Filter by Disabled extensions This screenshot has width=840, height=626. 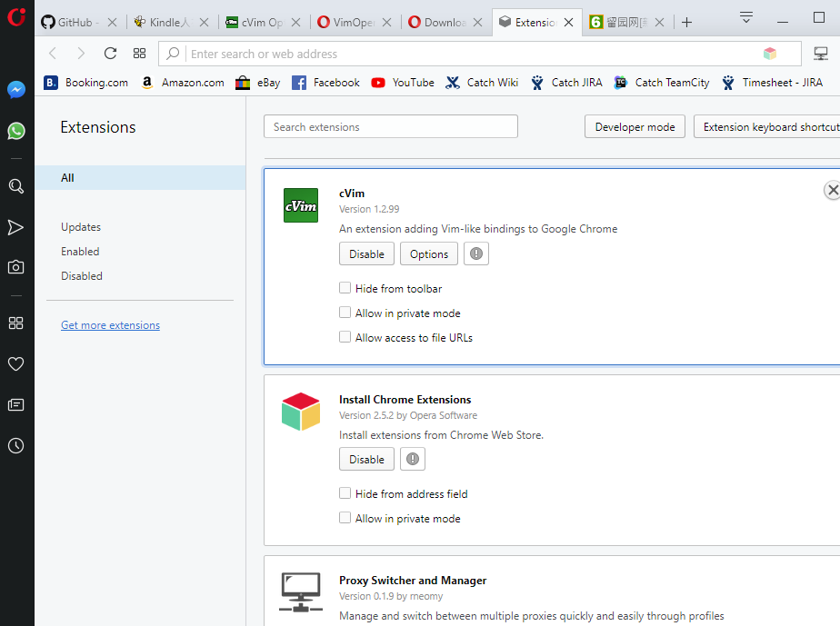click(x=82, y=276)
